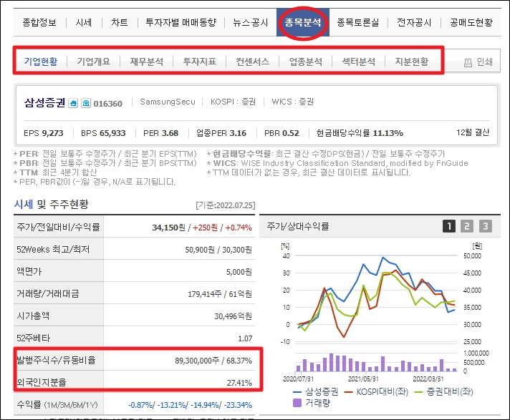Open 투자자별 매매동향 tab
Image resolution: width=510 pixels, height=420 pixels.
click(181, 22)
